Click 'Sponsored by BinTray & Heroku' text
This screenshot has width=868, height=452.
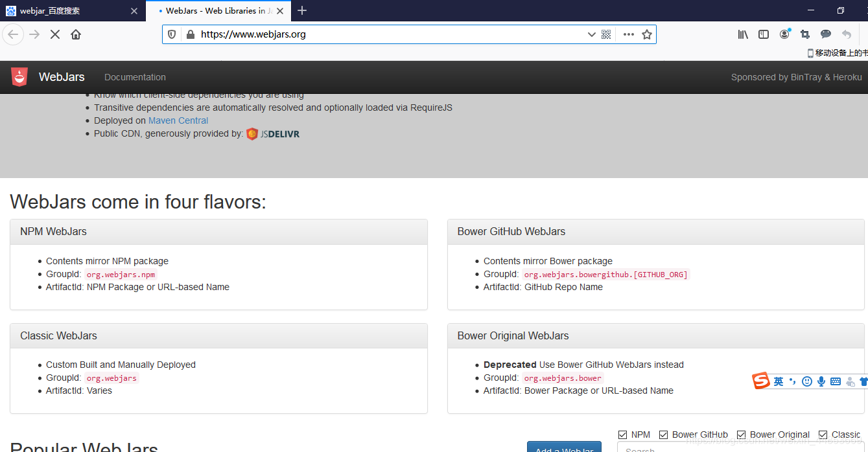[x=797, y=77]
